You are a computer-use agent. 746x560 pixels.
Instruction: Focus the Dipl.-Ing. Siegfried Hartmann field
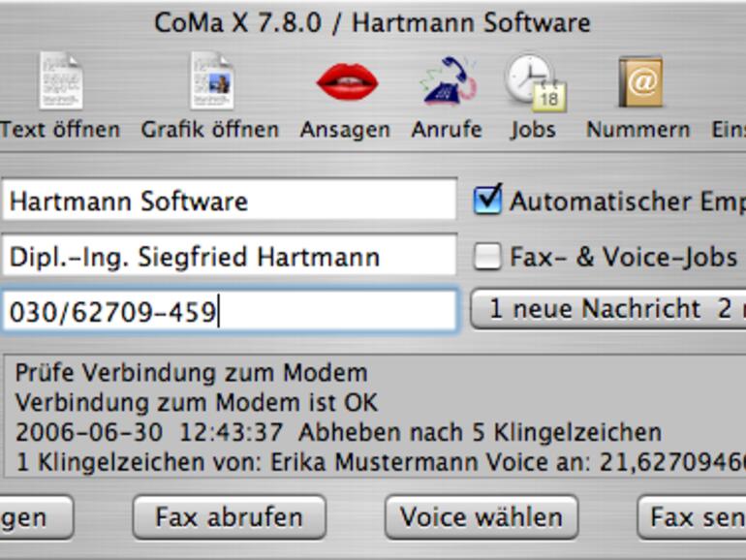pos(230,256)
